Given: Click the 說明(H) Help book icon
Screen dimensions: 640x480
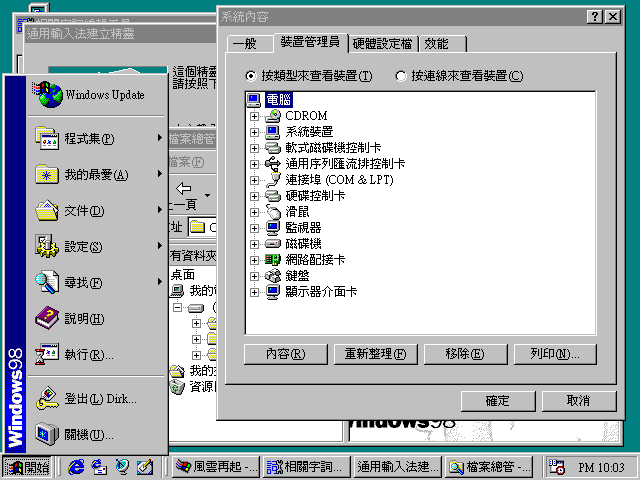Looking at the screenshot, I should point(47,318).
